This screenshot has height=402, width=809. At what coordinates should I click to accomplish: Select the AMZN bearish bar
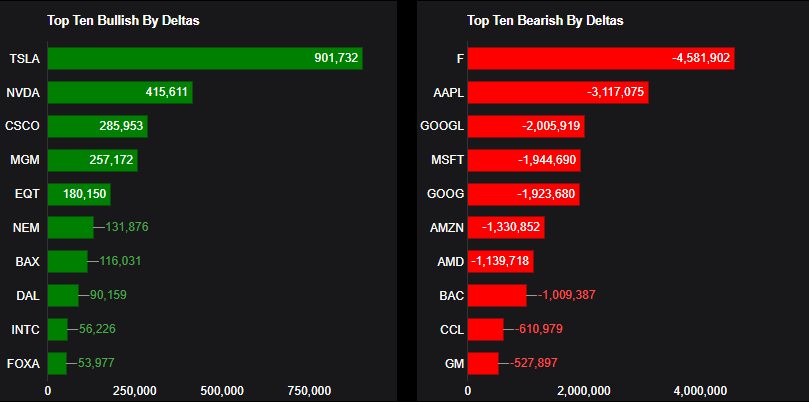point(506,228)
